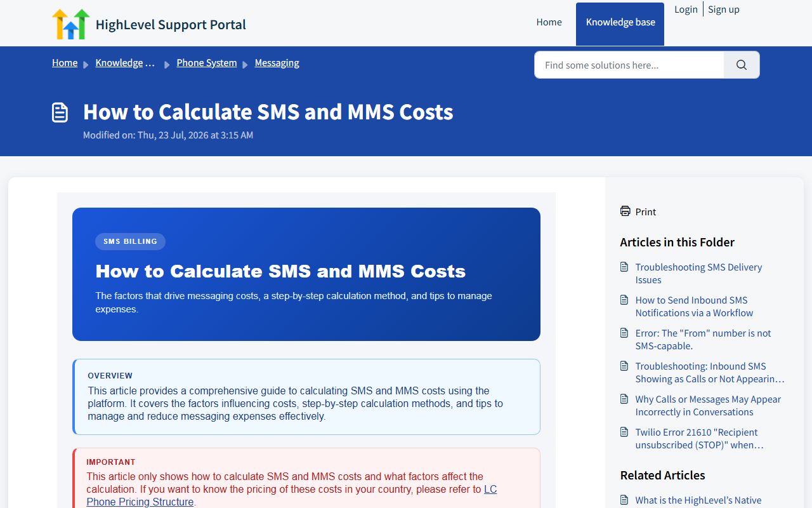This screenshot has height=508, width=812.
Task: Click the 'Related Articles' heading
Action: pos(662,475)
